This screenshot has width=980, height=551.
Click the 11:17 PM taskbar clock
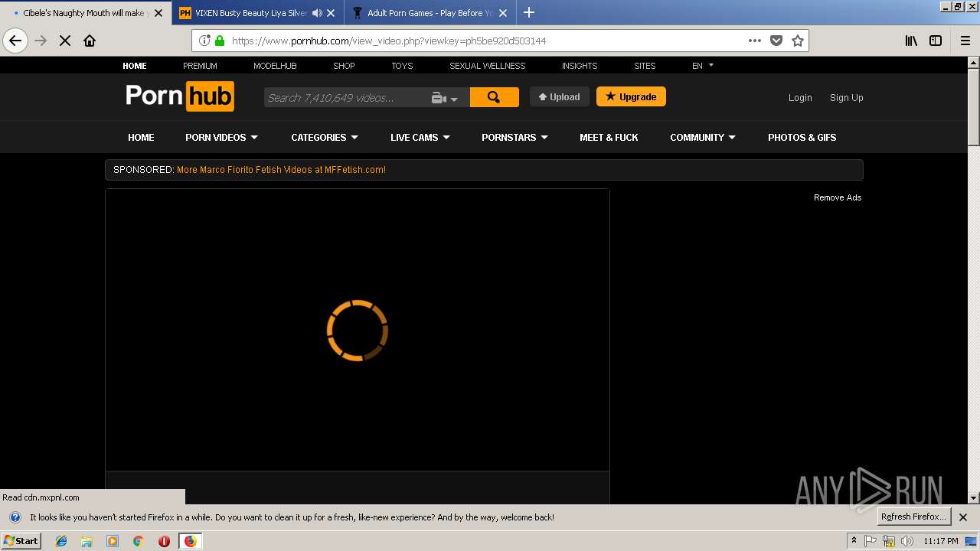tap(940, 541)
